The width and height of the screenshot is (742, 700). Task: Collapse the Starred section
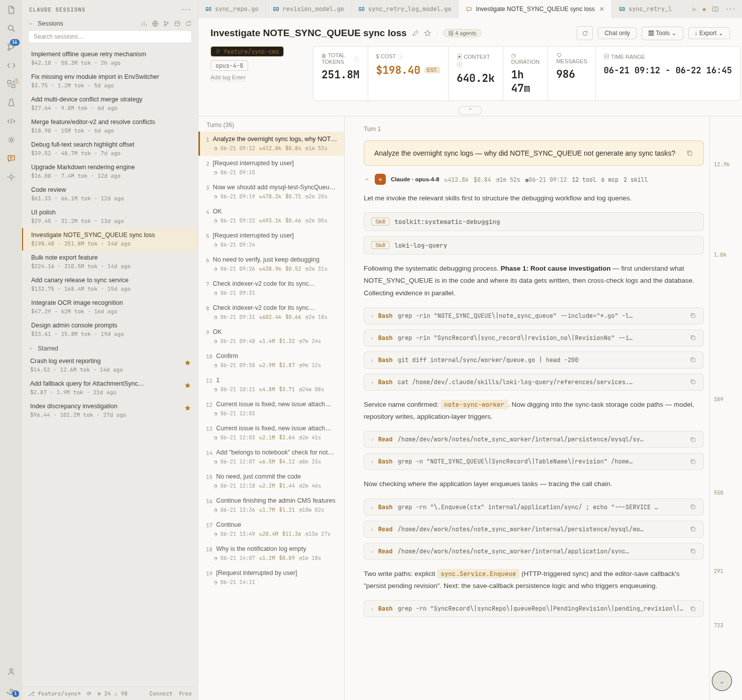coord(31,348)
